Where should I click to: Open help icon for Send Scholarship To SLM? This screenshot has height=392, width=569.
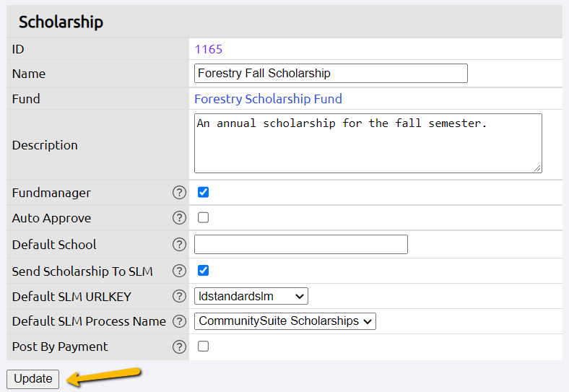tap(179, 271)
